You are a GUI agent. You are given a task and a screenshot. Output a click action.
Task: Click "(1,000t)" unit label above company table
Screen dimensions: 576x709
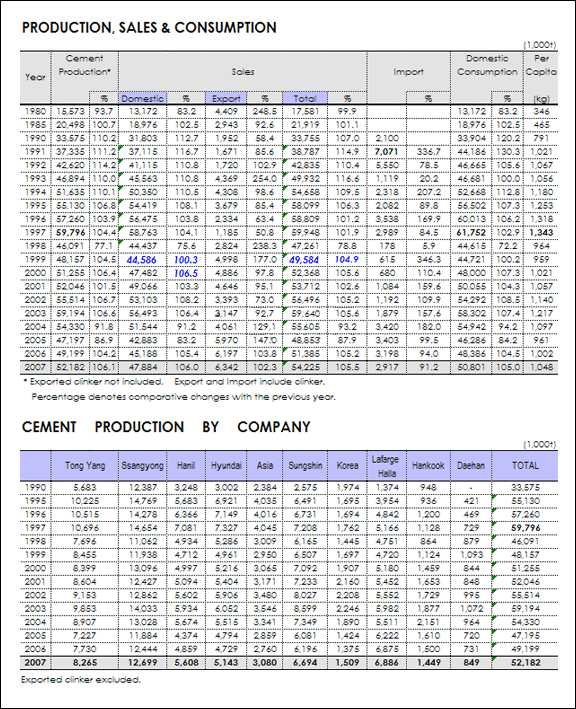(x=540, y=444)
